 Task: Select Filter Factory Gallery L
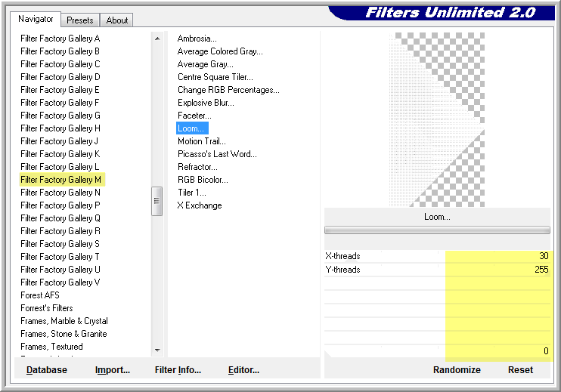[60, 167]
